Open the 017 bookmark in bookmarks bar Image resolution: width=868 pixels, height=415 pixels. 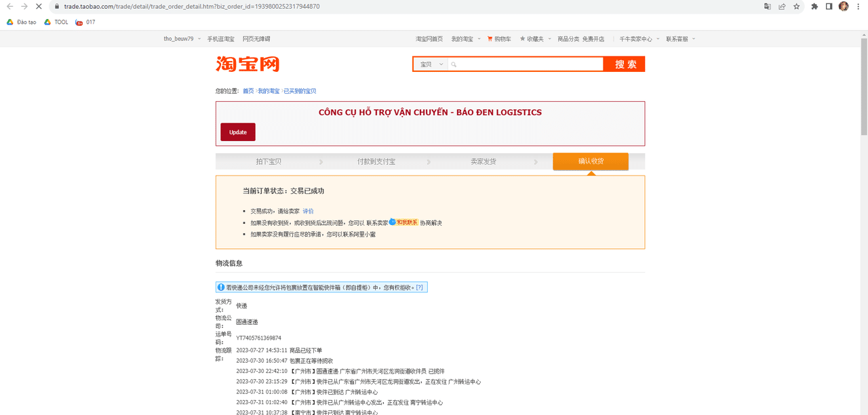85,22
